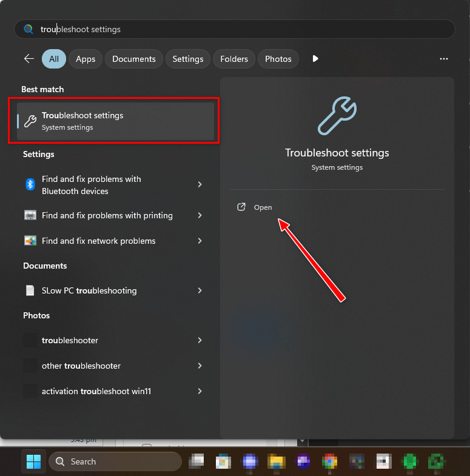Expand the Bluetooth devices result chevron
The image size is (470, 476).
(x=200, y=184)
